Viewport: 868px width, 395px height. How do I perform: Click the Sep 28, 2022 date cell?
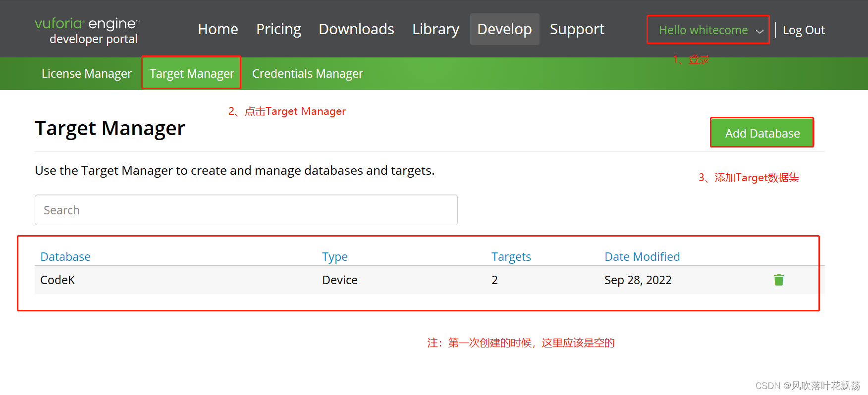(x=638, y=280)
